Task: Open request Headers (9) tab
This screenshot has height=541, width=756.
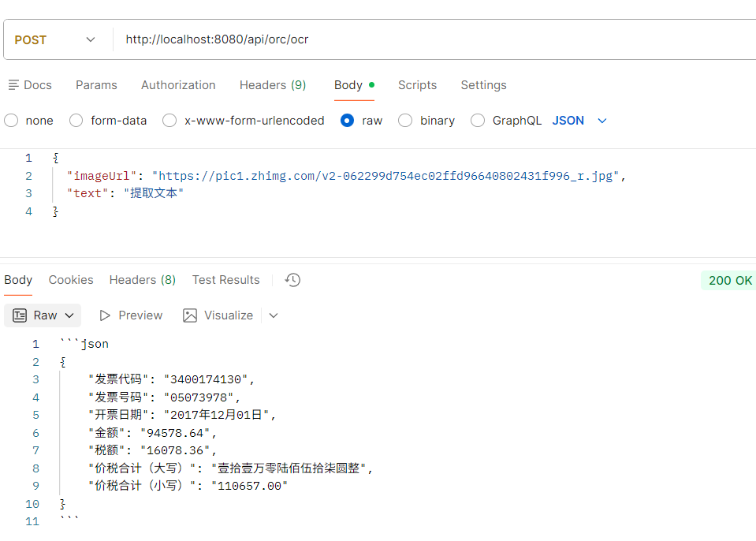Action: (273, 85)
